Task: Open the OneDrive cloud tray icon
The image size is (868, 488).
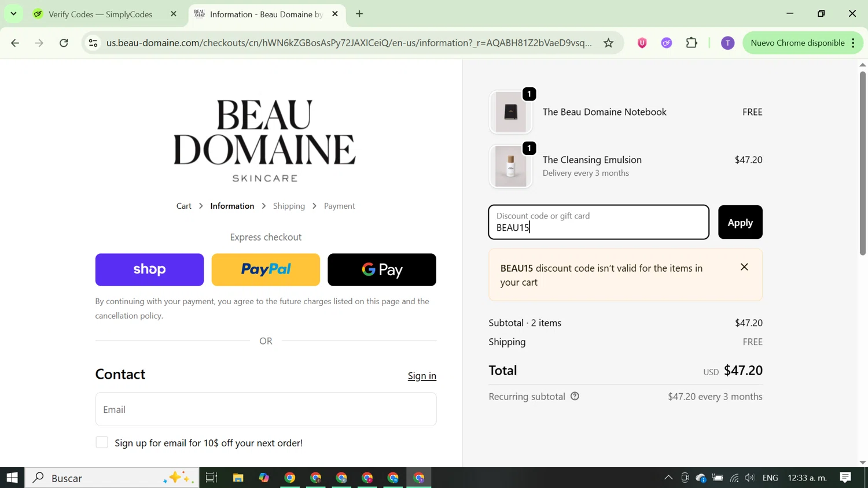Action: pyautogui.click(x=701, y=478)
